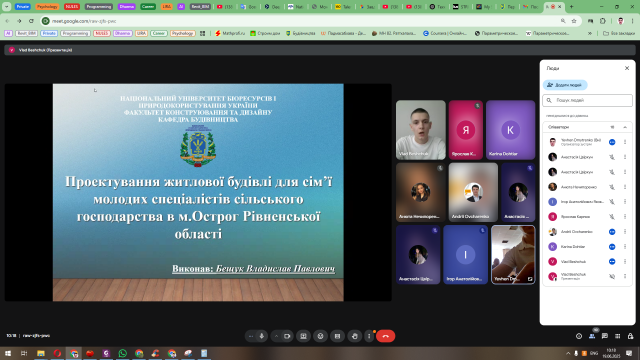The height and width of the screenshot is (360, 640).
Task: Click Andrii Ovcharenko video tile
Action: (473, 192)
